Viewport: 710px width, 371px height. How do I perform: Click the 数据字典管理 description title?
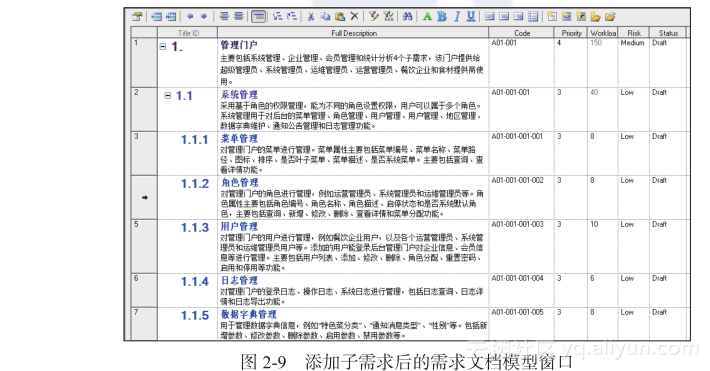[248, 314]
